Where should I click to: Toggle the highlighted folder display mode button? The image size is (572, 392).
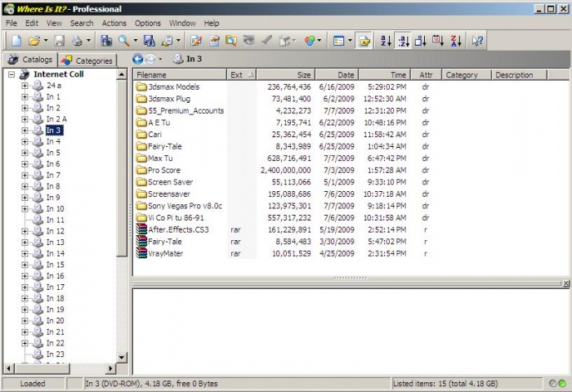coord(364,40)
